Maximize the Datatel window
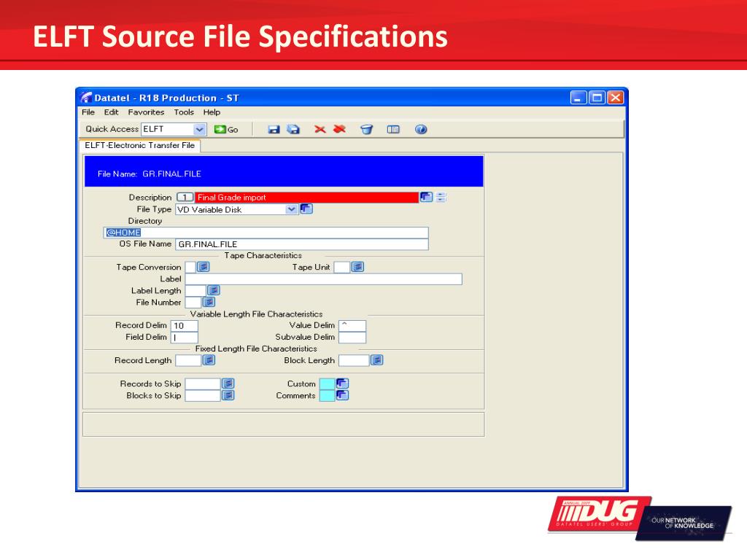The image size is (747, 560). pos(597,98)
